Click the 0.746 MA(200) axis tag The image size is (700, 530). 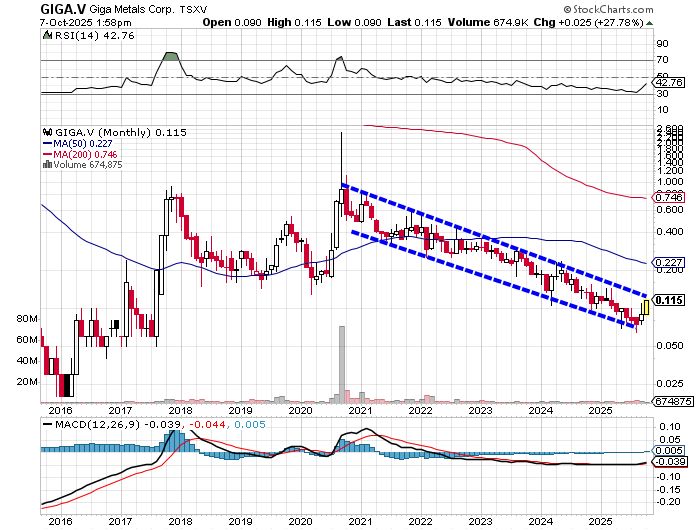(668, 197)
